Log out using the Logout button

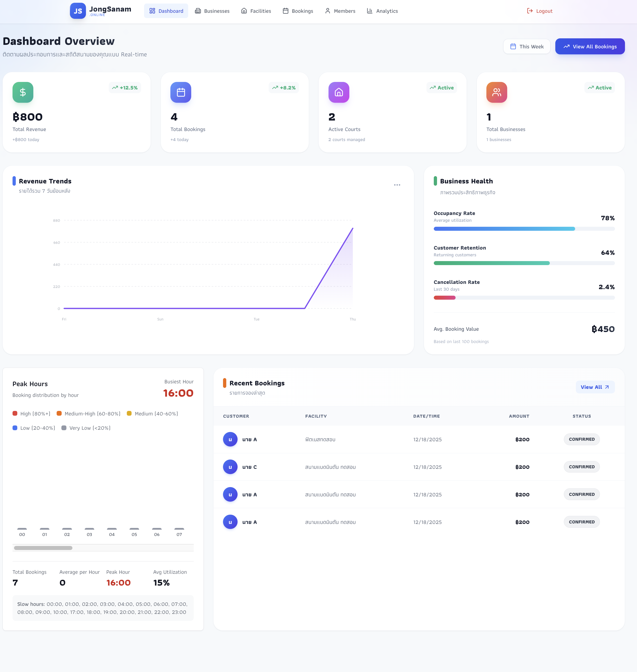click(x=540, y=11)
